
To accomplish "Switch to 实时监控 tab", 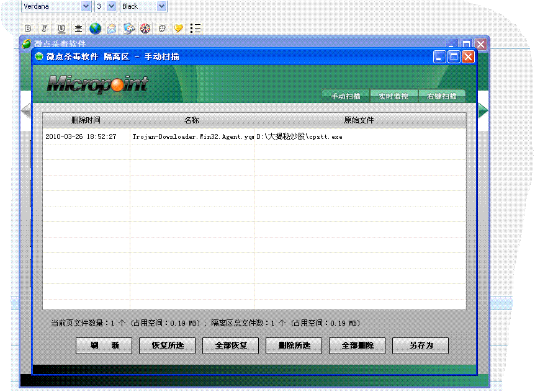I will tap(393, 96).
